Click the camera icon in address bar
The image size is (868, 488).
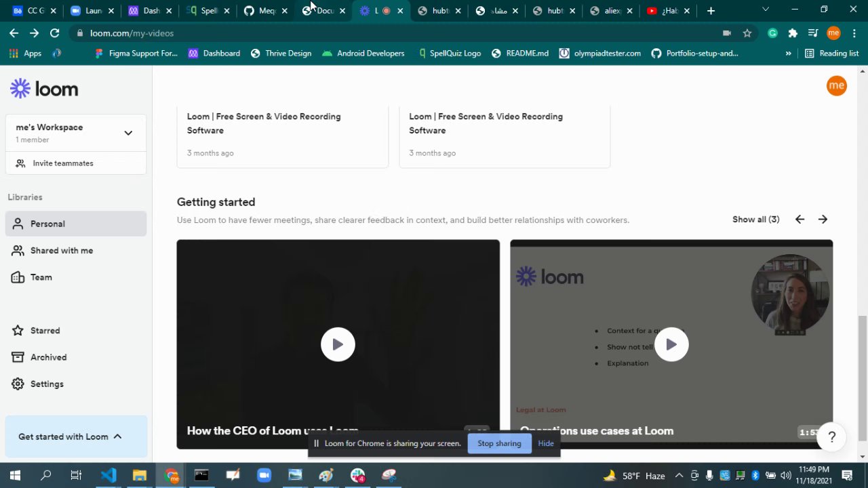click(x=727, y=33)
